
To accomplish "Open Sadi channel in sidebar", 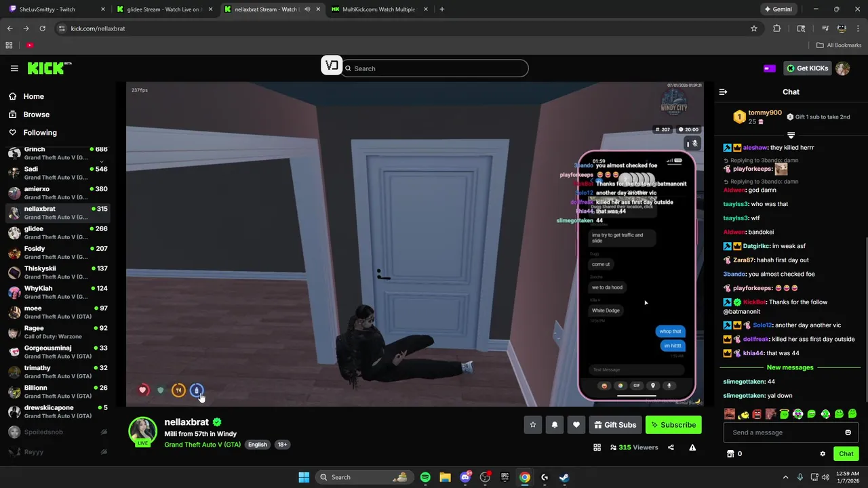I will (x=58, y=173).
